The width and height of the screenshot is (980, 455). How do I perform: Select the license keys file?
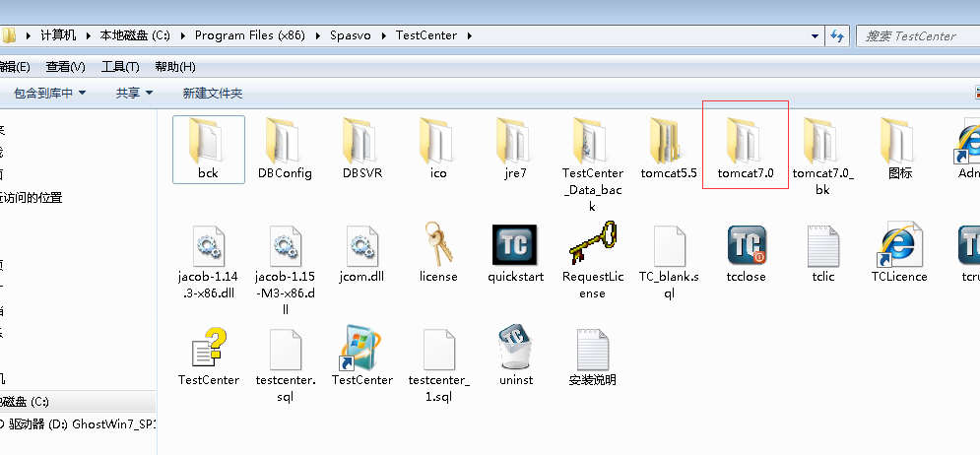pyautogui.click(x=438, y=246)
